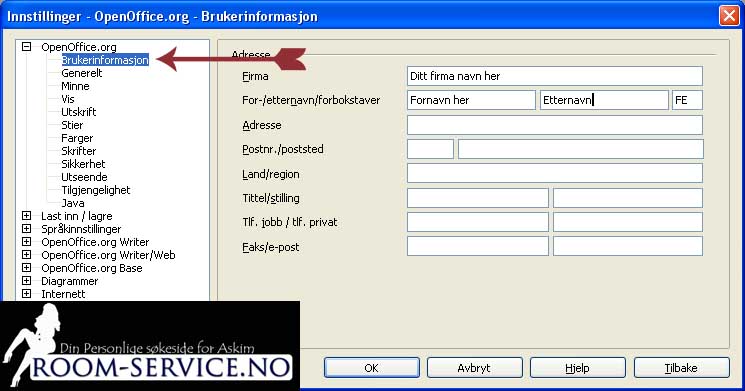This screenshot has width=745, height=391.
Task: Select the Utseende tree item
Action: (x=84, y=177)
